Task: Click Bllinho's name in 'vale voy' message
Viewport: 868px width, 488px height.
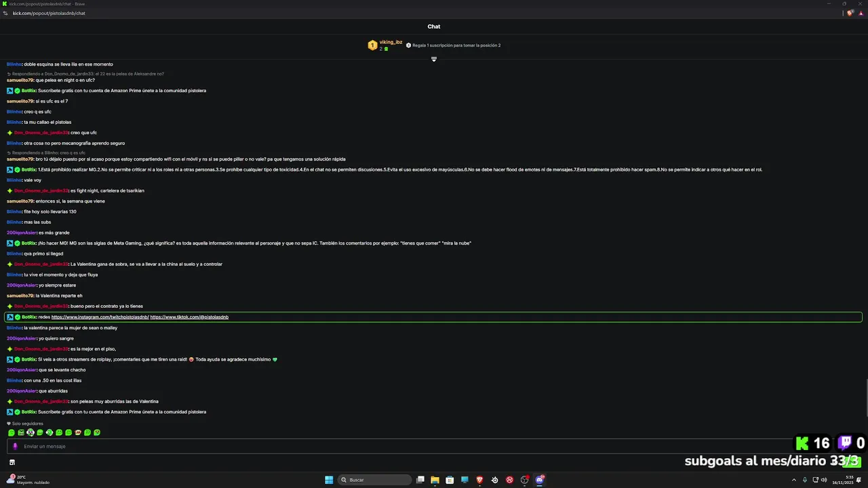Action: (x=14, y=180)
